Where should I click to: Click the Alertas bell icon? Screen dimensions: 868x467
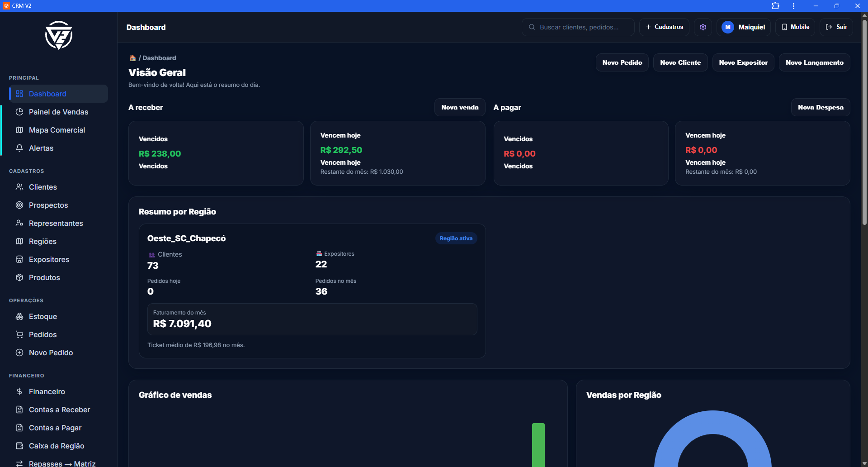pos(19,148)
